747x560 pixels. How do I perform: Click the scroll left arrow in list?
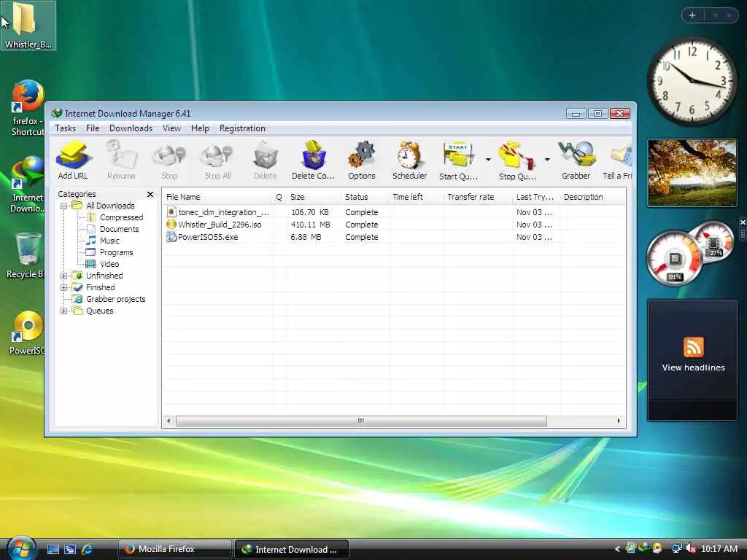(x=169, y=421)
